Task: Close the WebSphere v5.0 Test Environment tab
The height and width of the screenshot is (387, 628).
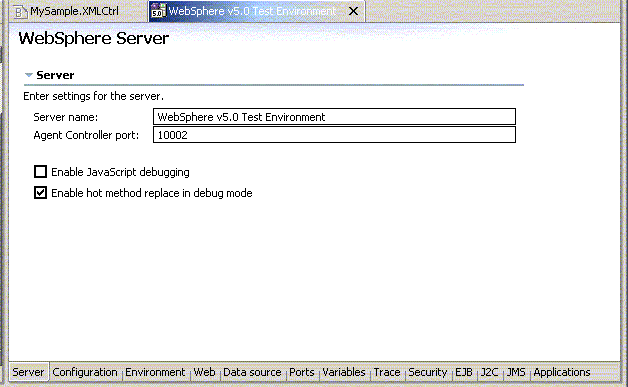Action: coord(353,11)
